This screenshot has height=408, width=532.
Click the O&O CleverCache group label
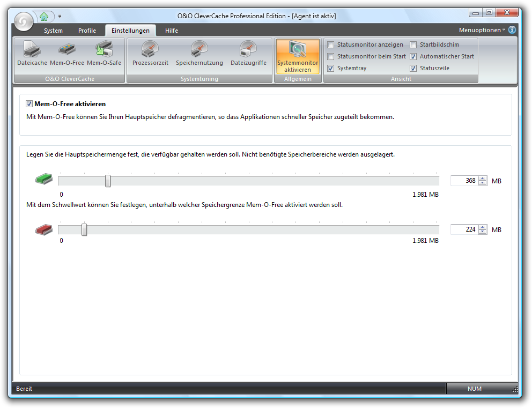[x=70, y=79]
